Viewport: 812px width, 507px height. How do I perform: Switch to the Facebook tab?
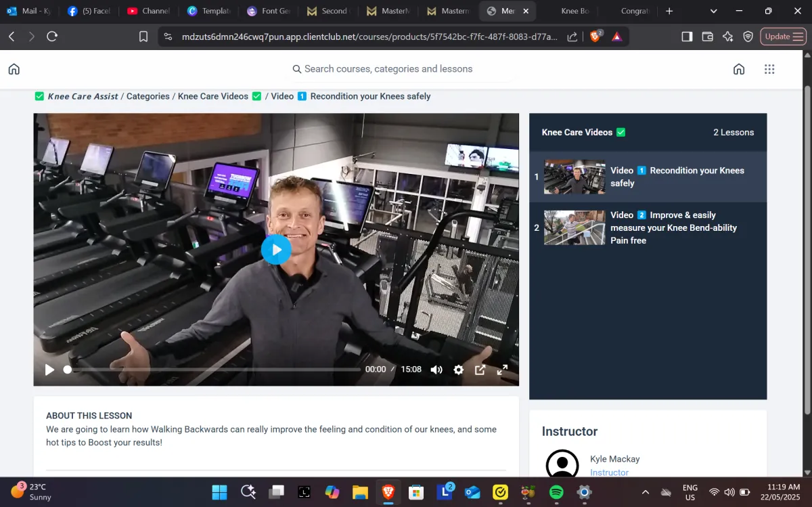89,11
